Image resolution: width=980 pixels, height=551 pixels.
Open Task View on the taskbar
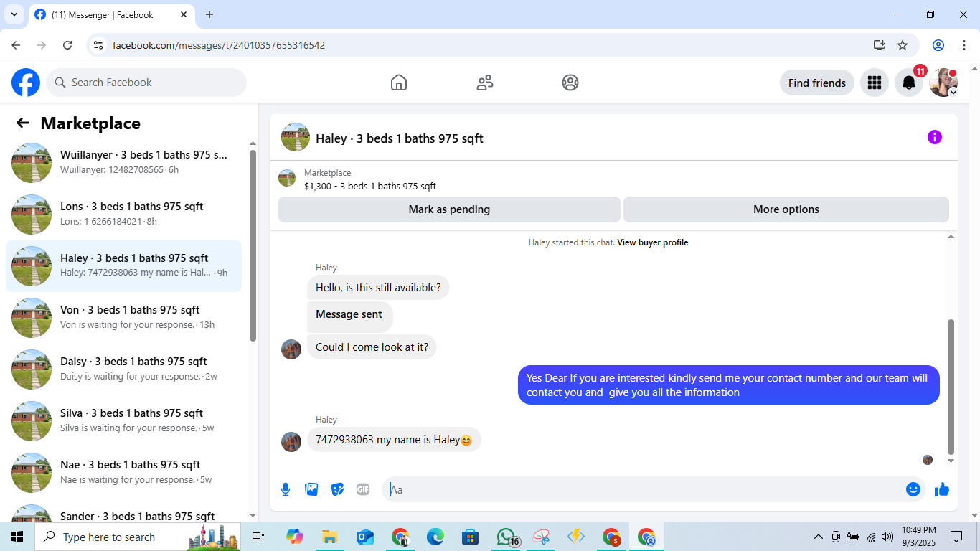pos(258,537)
